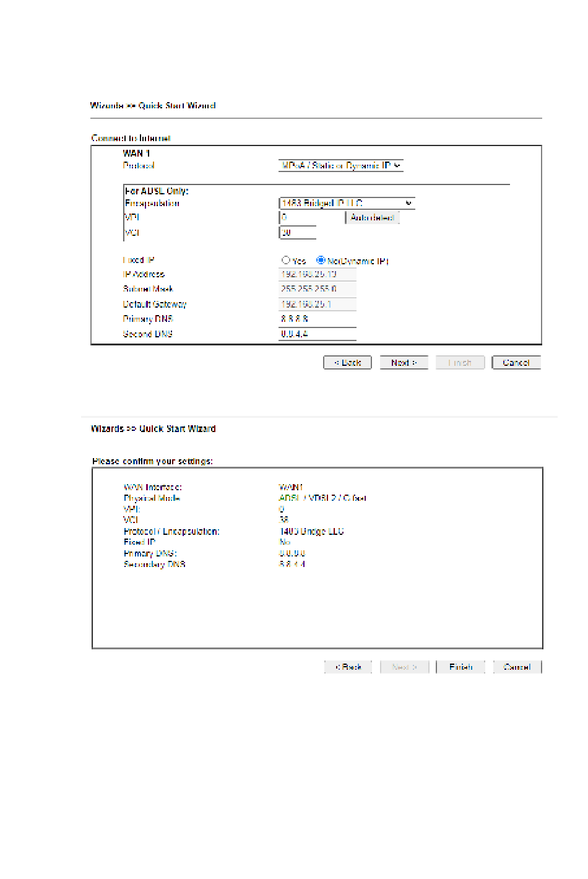This screenshot has height=879, width=588.
Task: Click the greyed Finish button in Connect to Internet
Action: 460,363
